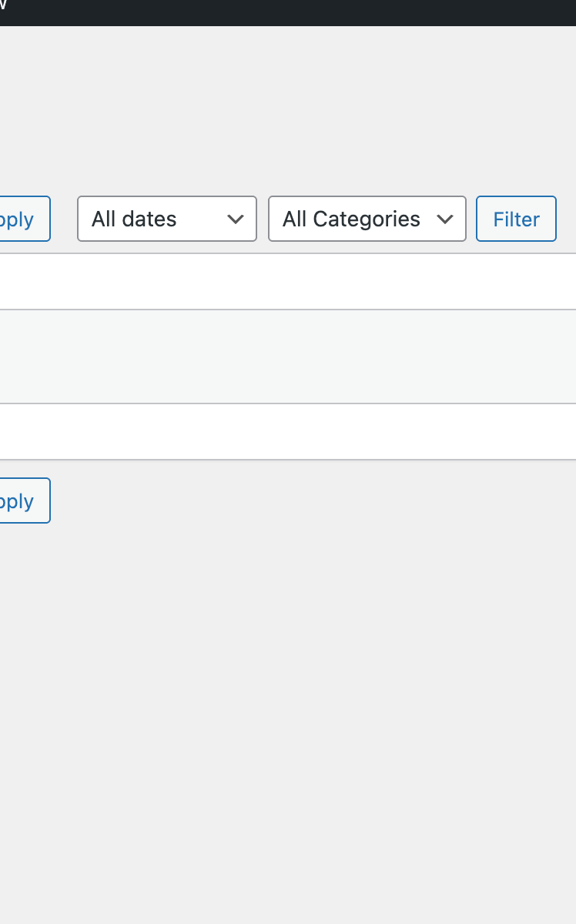The width and height of the screenshot is (576, 924).
Task: Click the "All Categories" text label
Action: click(x=351, y=219)
